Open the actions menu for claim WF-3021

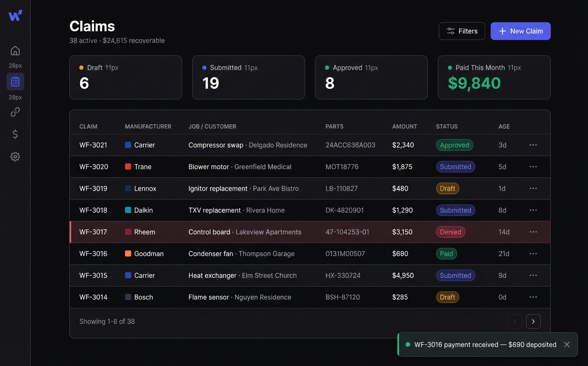[533, 145]
